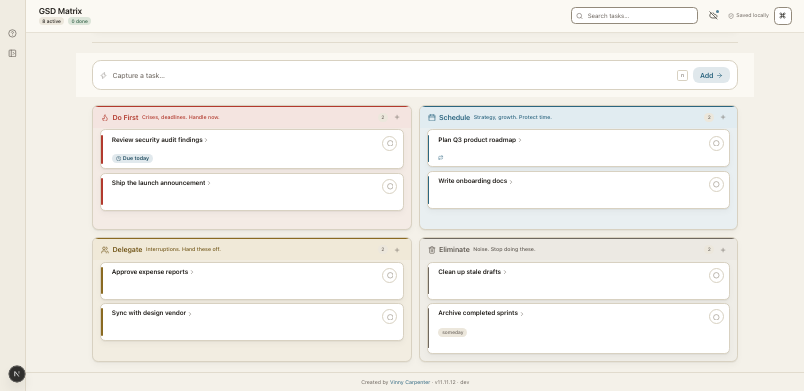Open the Vinny Carpenter link
Image resolution: width=804 pixels, height=391 pixels.
click(x=410, y=382)
